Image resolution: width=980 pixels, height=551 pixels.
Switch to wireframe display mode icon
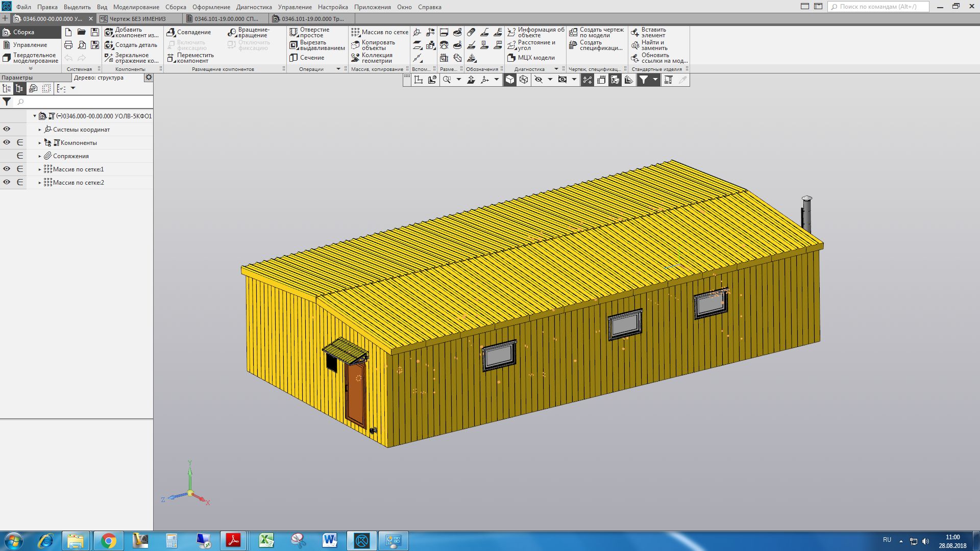tap(524, 80)
